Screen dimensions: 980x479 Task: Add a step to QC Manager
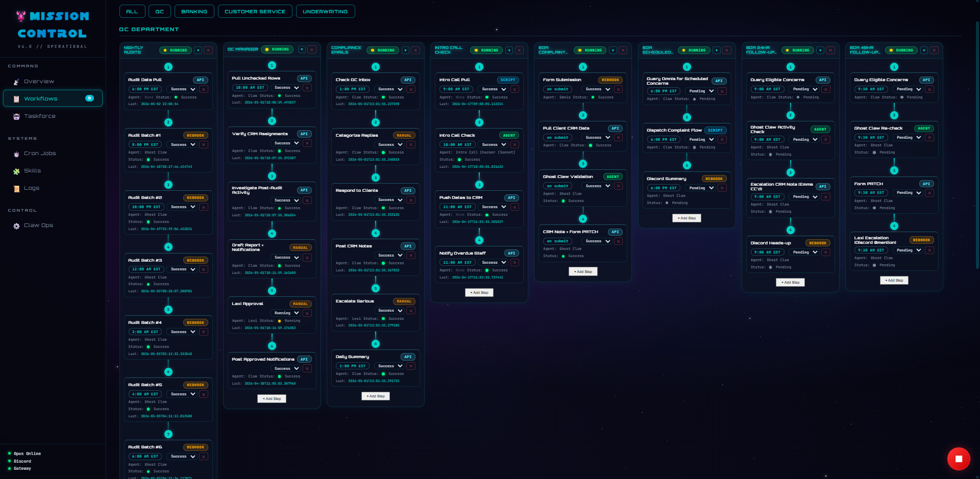tap(272, 399)
